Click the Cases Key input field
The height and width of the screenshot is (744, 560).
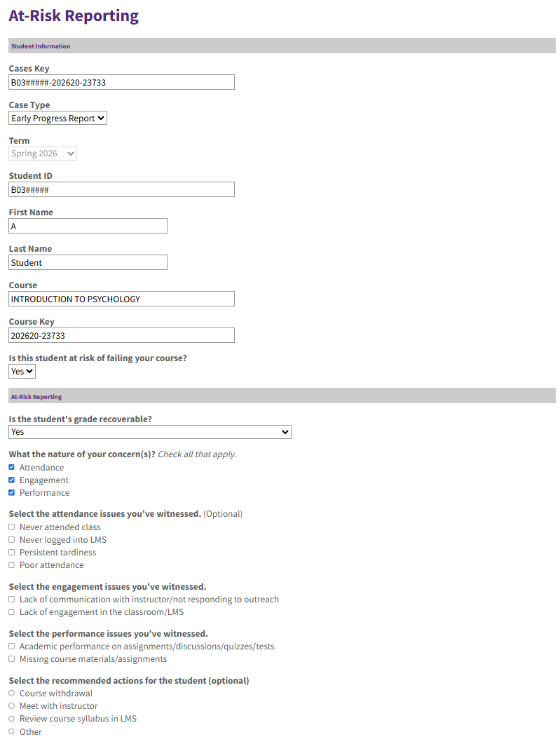121,82
